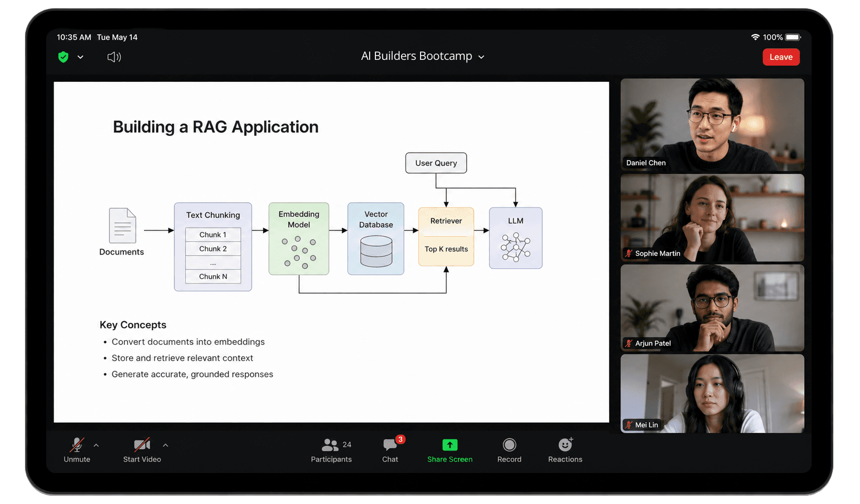Screen dimensions: 860x504
Task: Click the 'Key Concepts' heading
Action: point(133,325)
